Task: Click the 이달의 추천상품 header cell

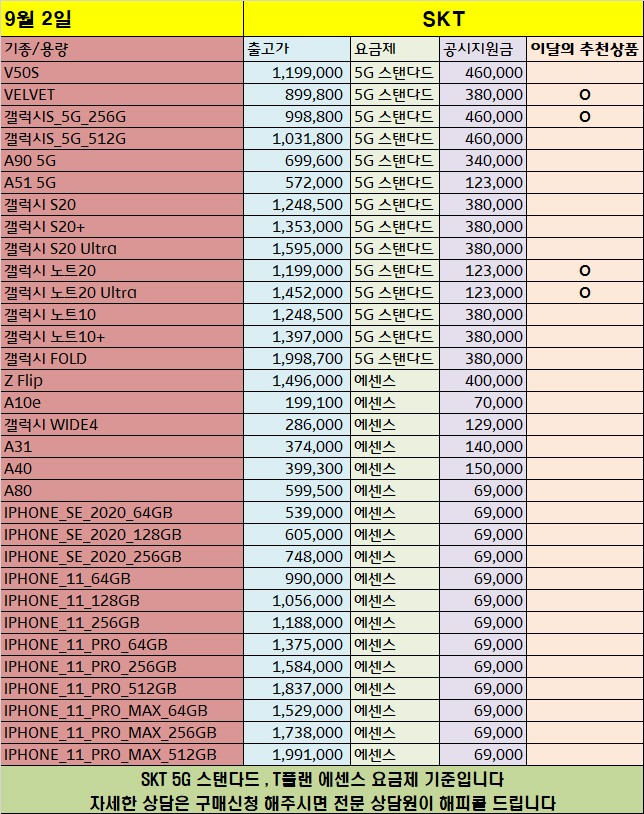Action: 585,49
